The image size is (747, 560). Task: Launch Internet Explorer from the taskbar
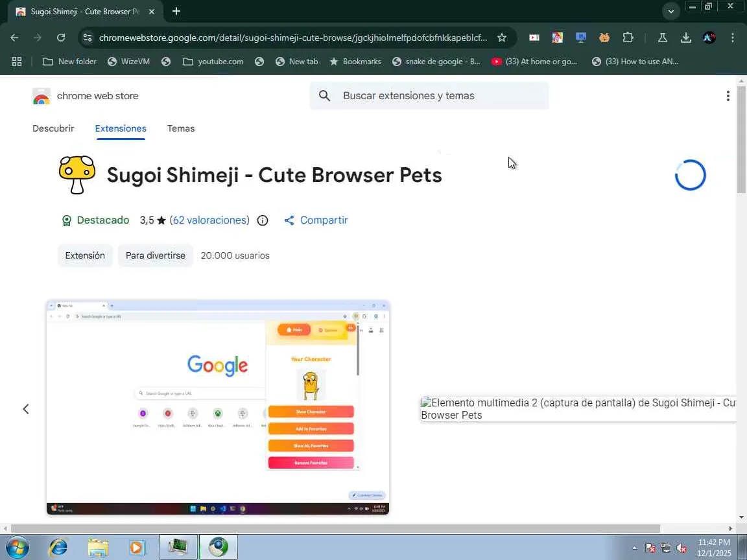(58, 548)
